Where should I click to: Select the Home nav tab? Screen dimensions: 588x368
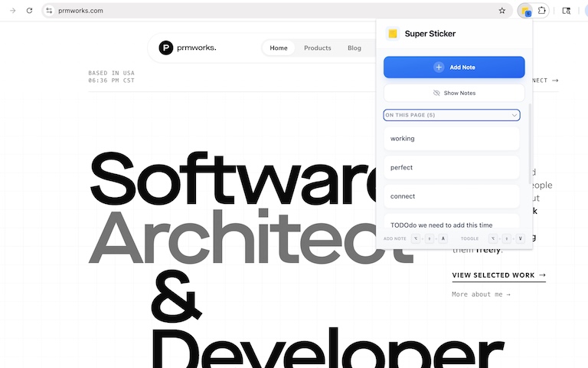(278, 48)
